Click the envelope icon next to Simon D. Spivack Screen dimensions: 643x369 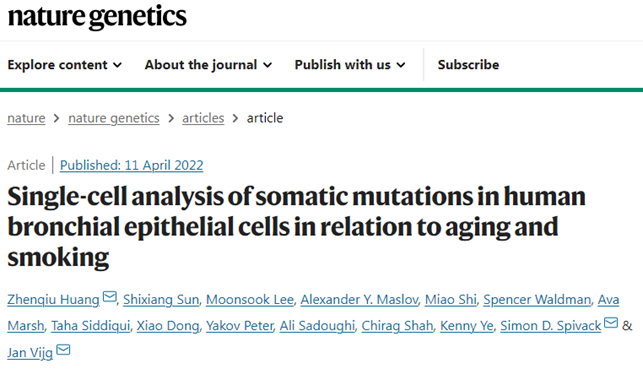(x=611, y=323)
